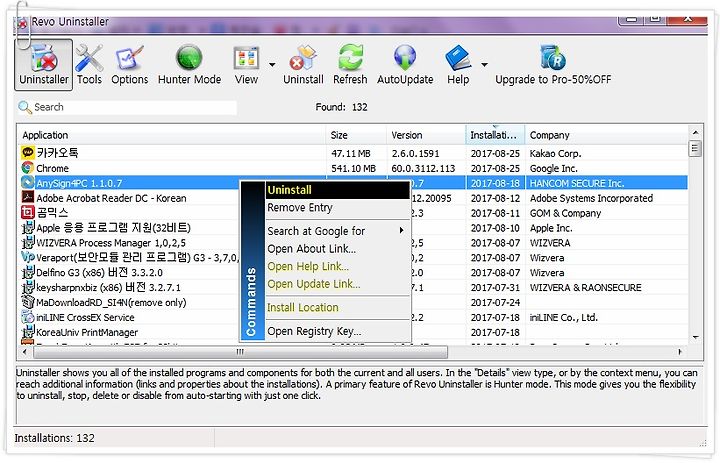The image size is (720, 463).
Task: Sort by Version column header
Action: (426, 135)
